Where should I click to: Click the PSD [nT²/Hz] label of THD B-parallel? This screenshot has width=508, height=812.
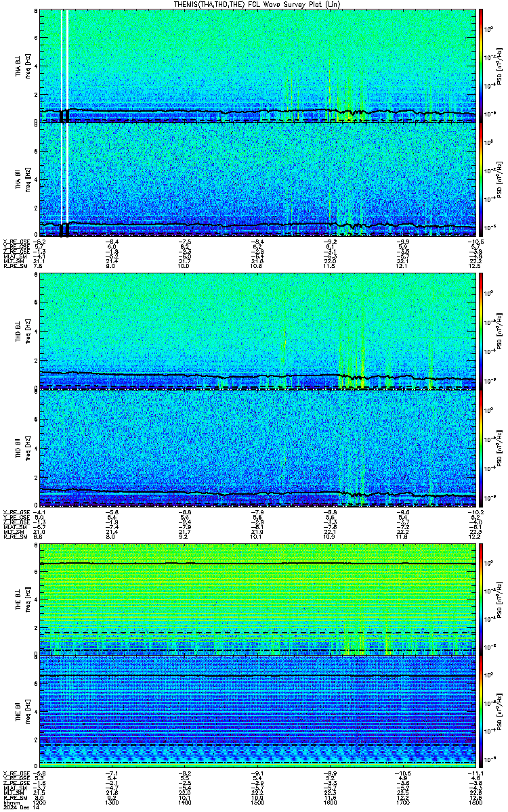(499, 447)
